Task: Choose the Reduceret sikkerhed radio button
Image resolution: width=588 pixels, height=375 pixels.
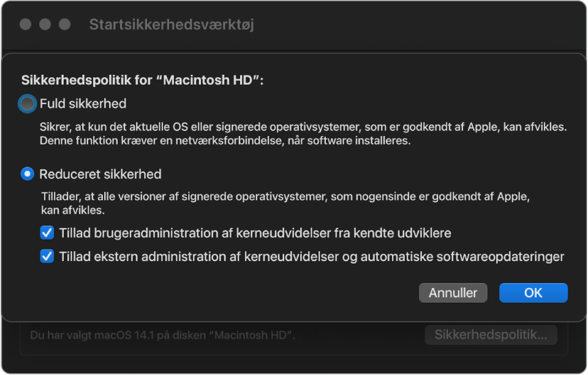Action: click(x=28, y=174)
